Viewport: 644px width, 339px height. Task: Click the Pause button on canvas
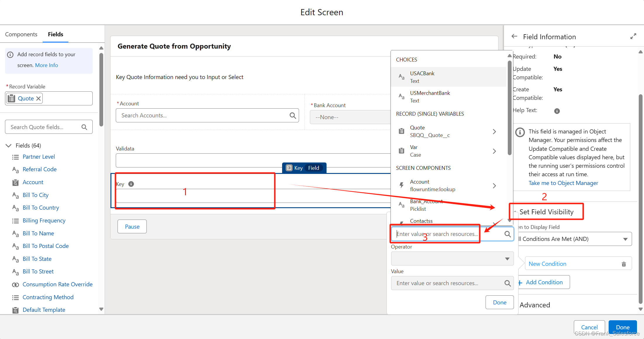click(132, 227)
